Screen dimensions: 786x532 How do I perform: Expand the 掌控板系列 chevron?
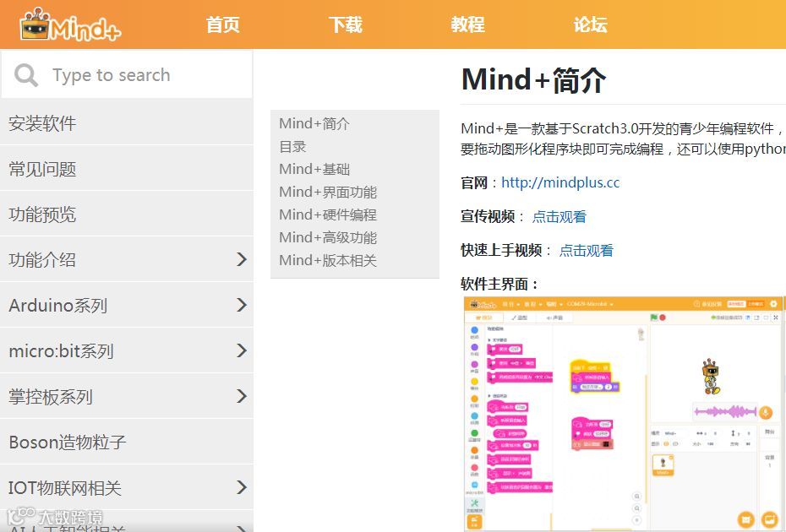[242, 396]
